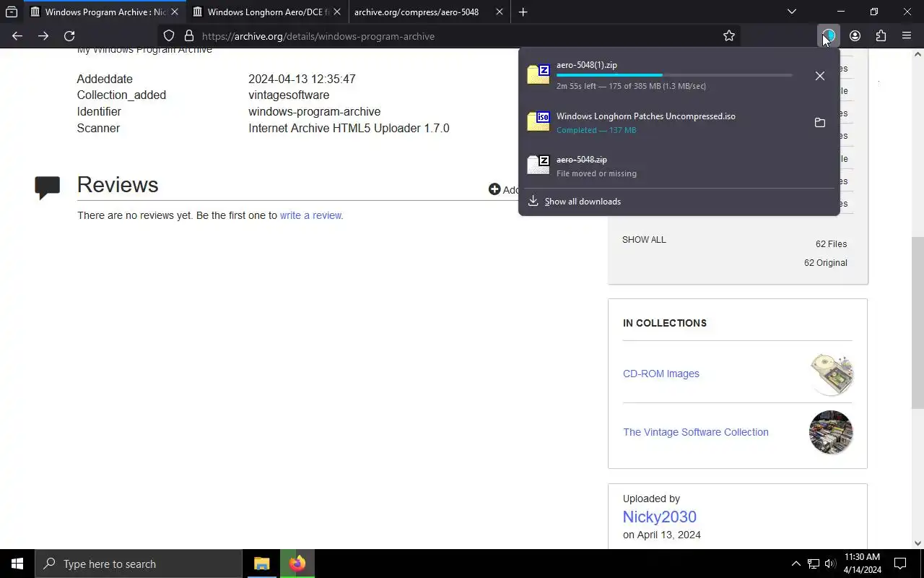Cancel the aero-5048(1).zip download
Screen dimensions: 924x578
[x=820, y=76]
